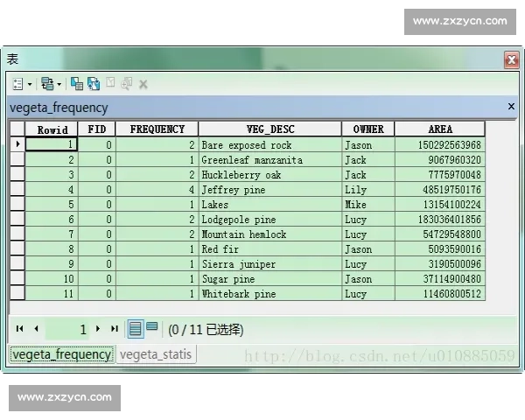Image resolution: width=525 pixels, height=420 pixels.
Task: Click the current record number field
Action: point(67,330)
